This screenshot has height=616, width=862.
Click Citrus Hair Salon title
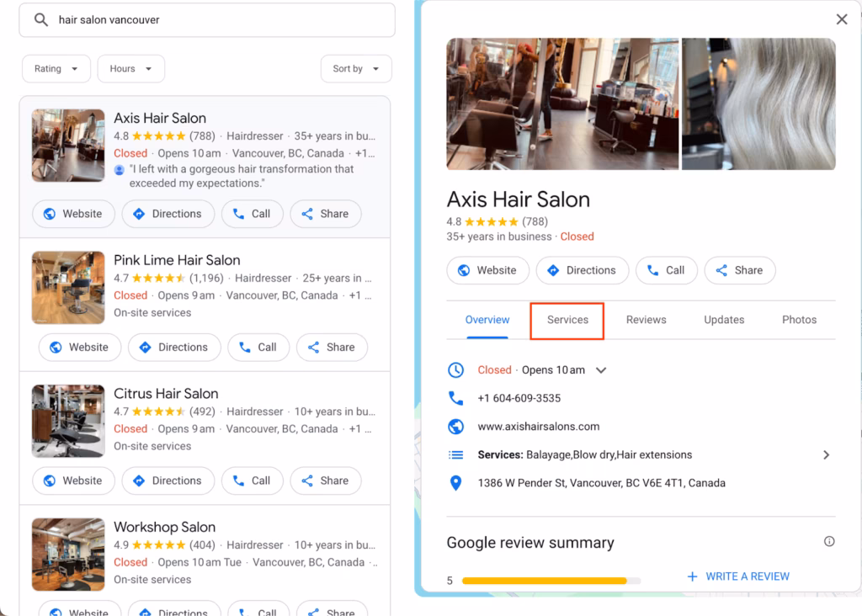(166, 394)
